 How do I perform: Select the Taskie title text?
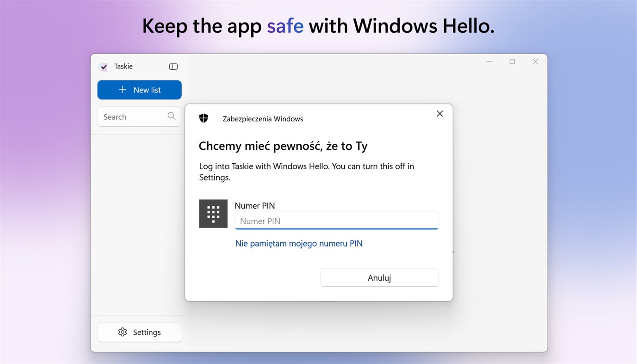[123, 66]
